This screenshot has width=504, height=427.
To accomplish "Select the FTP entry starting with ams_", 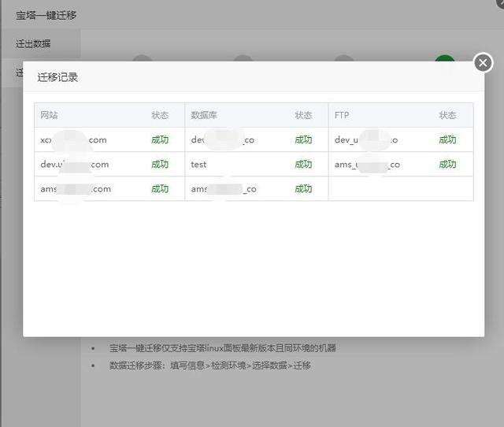I will coord(367,165).
